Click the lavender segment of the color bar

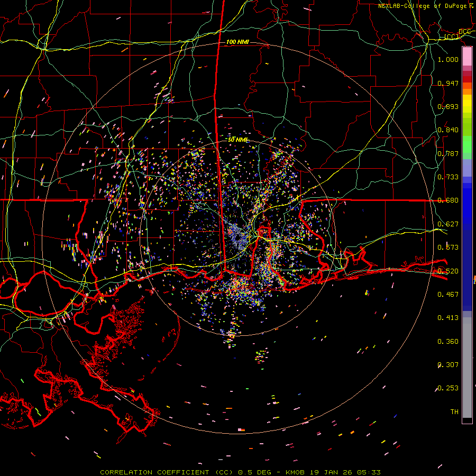point(467,168)
